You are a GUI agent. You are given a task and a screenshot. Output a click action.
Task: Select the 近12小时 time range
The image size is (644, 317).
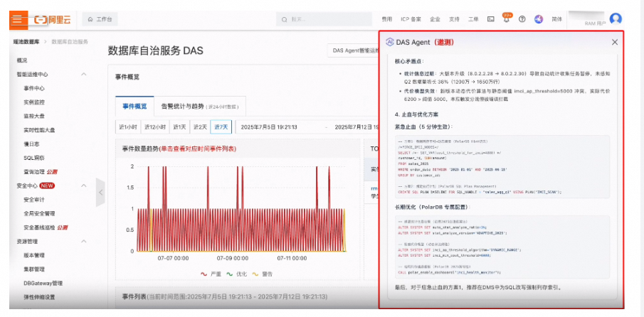(x=154, y=127)
